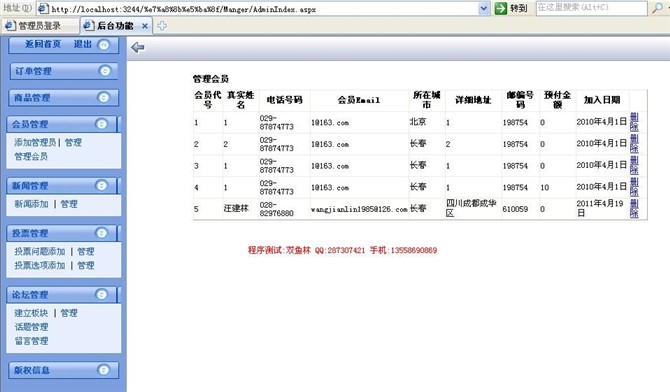The image size is (670, 392).
Task: Click the 加入日期 column header
Action: (x=602, y=100)
